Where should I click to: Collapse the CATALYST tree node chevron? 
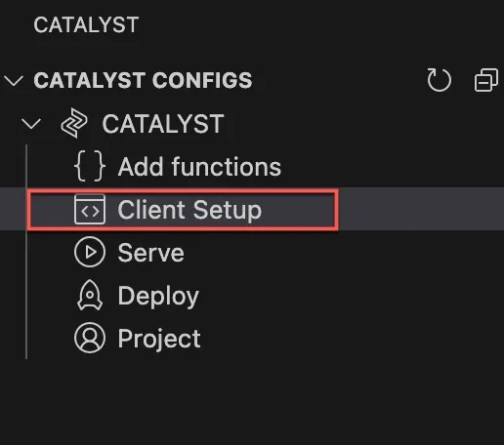(31, 124)
